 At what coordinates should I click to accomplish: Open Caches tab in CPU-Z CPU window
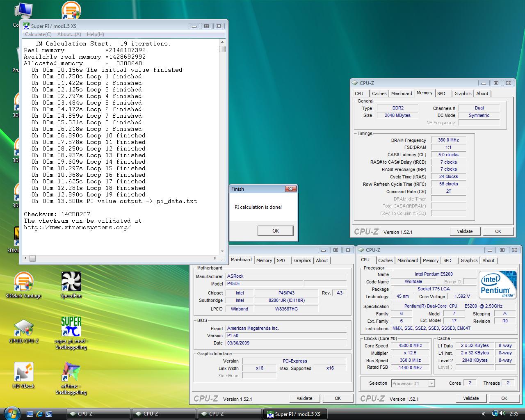(385, 260)
